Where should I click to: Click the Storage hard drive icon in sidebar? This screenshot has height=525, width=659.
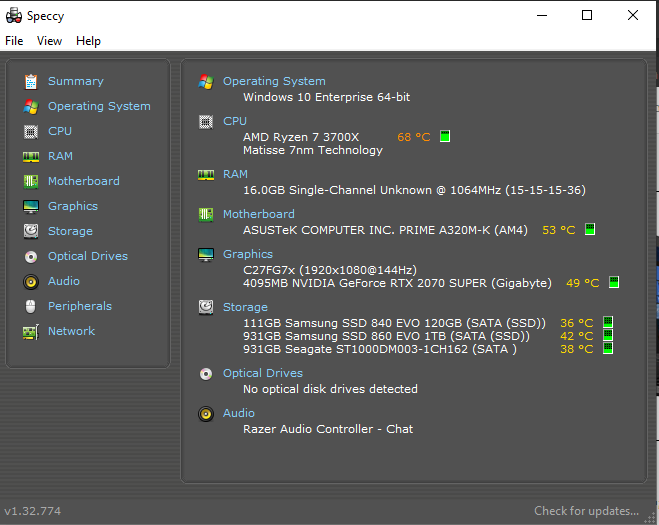(x=31, y=232)
